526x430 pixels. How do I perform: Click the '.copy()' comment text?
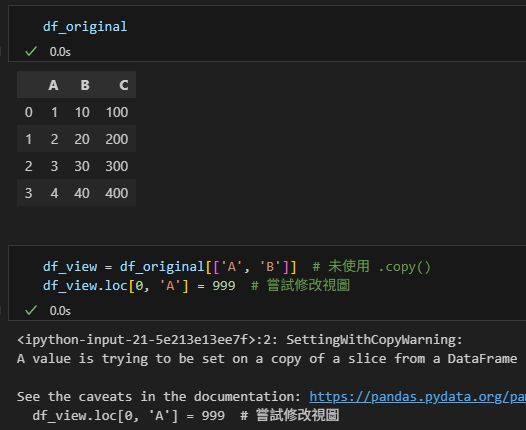[x=404, y=267]
